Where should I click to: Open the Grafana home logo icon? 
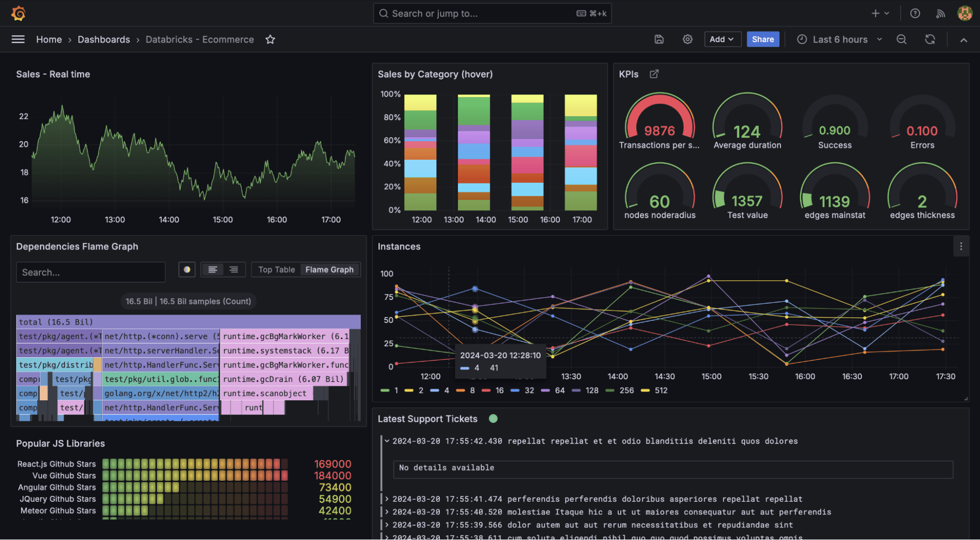pos(18,13)
